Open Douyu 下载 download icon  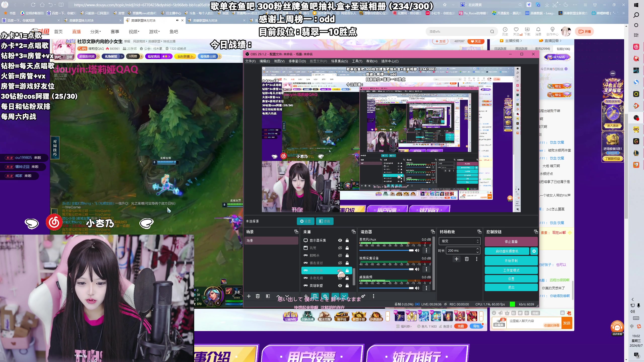coord(527,31)
